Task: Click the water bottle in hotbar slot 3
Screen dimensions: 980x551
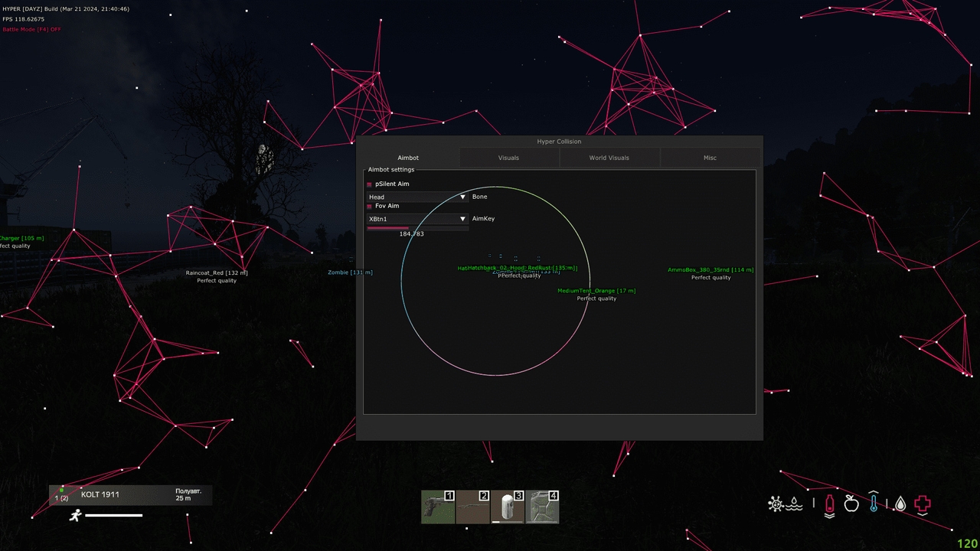Action: coord(508,506)
